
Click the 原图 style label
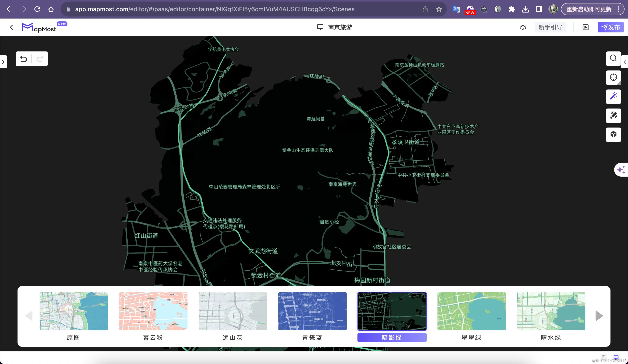[x=74, y=337]
